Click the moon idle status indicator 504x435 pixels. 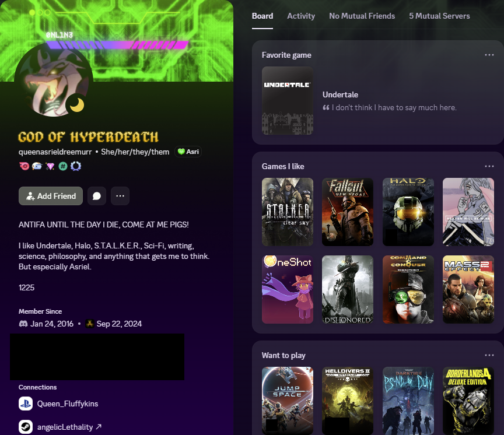tap(77, 104)
